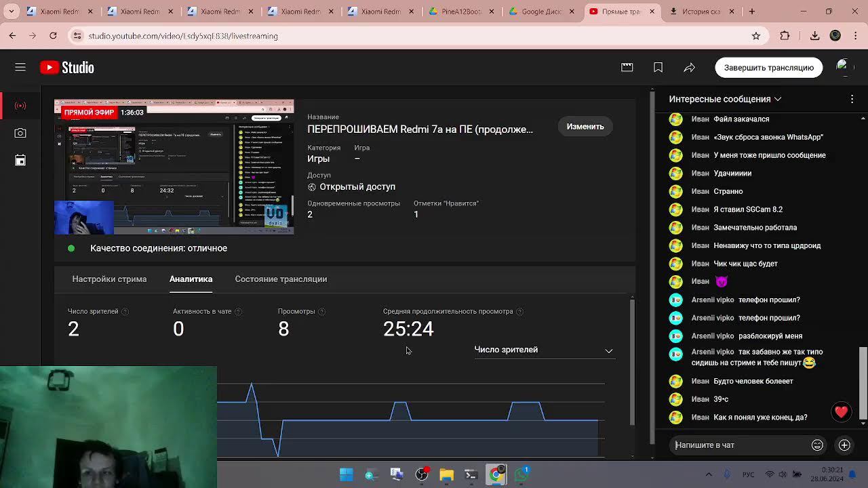View site information icon in address bar
The height and width of the screenshot is (488, 868).
pos(77,36)
